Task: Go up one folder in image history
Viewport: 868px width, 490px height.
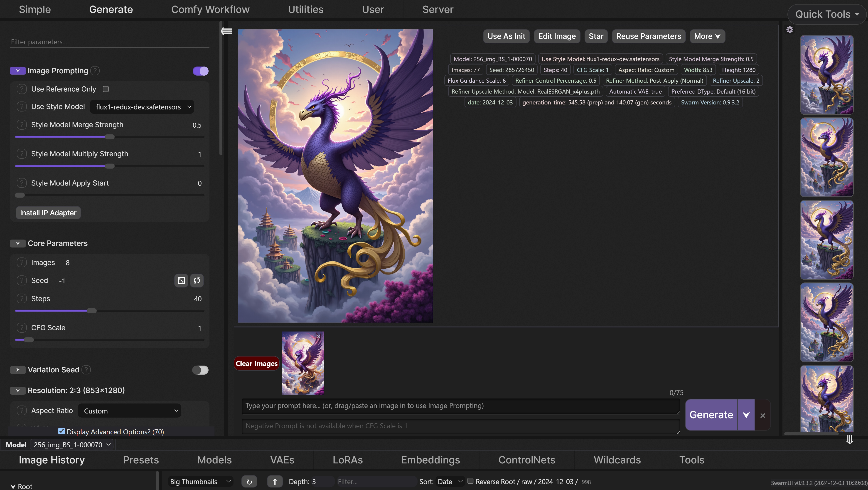Action: click(275, 482)
